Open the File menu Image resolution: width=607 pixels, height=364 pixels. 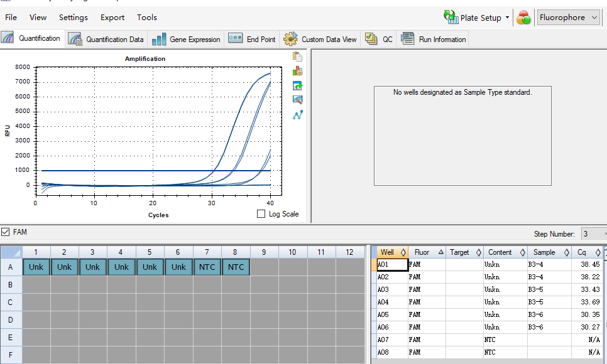[x=11, y=18]
